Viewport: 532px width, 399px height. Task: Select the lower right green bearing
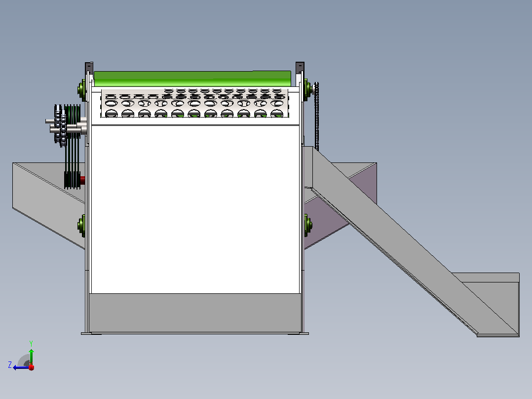coord(308,225)
